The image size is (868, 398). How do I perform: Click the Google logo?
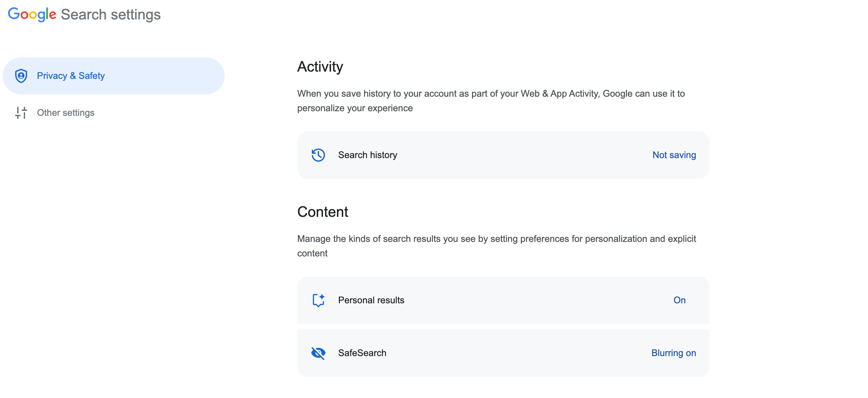click(32, 15)
